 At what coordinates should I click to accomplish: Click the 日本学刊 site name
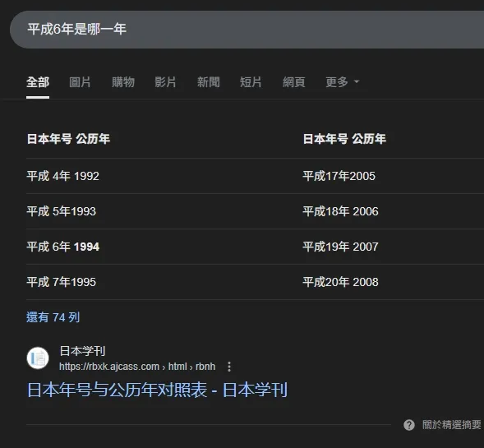click(x=82, y=351)
